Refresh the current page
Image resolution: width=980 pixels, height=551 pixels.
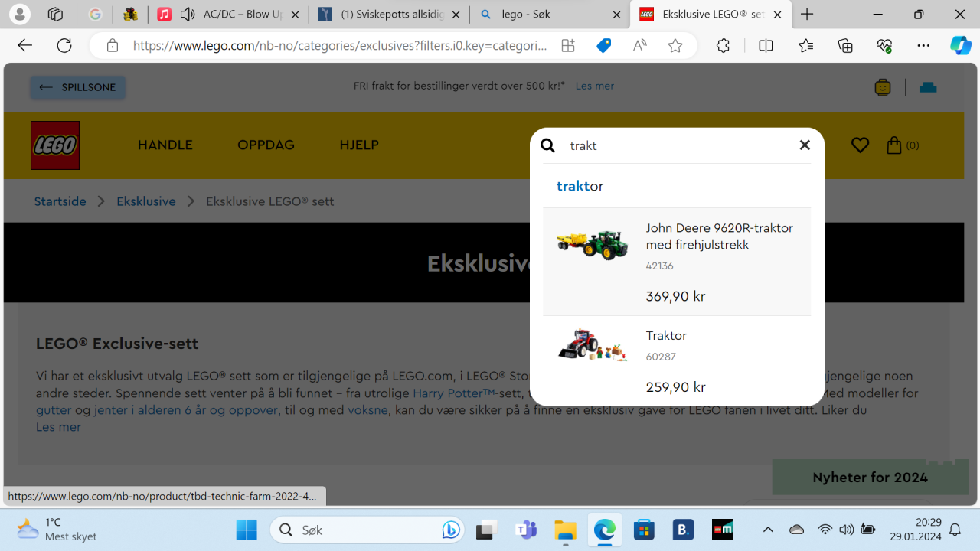64,46
